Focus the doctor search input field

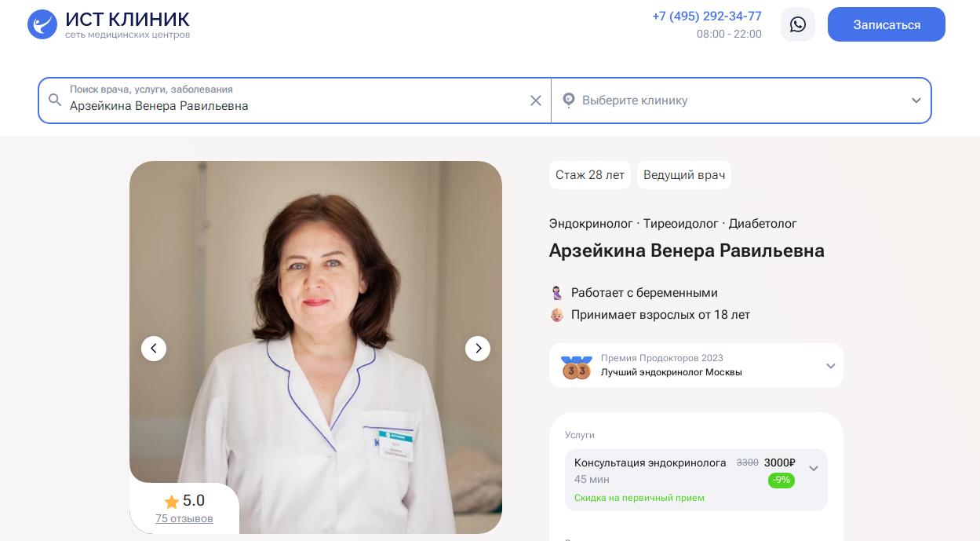coord(294,101)
